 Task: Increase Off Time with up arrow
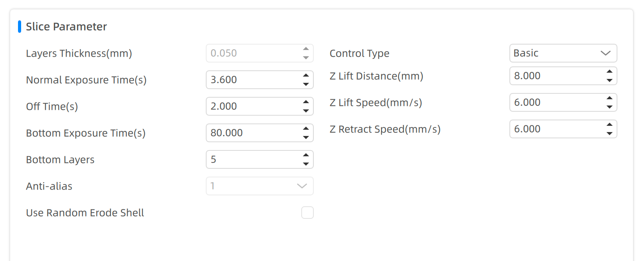pos(306,102)
